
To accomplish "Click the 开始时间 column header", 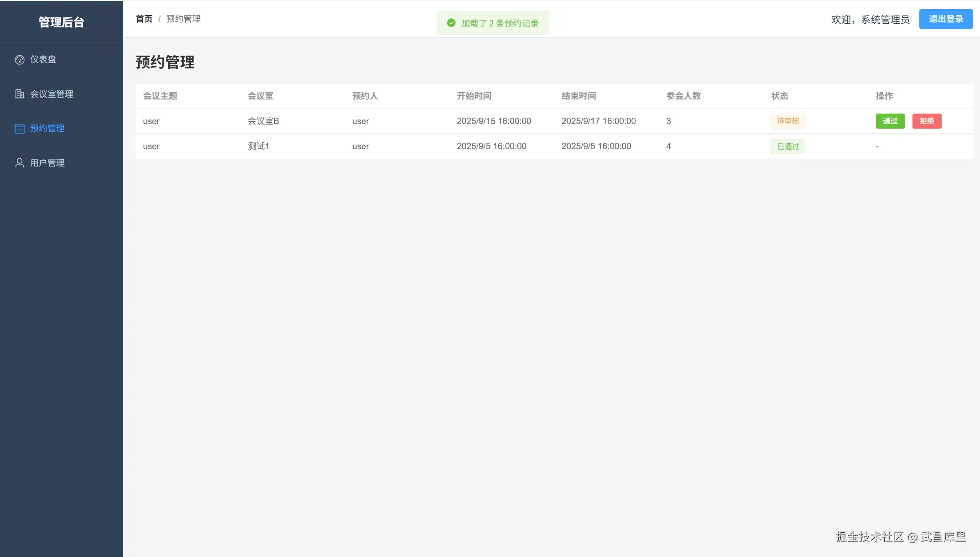I will 474,96.
